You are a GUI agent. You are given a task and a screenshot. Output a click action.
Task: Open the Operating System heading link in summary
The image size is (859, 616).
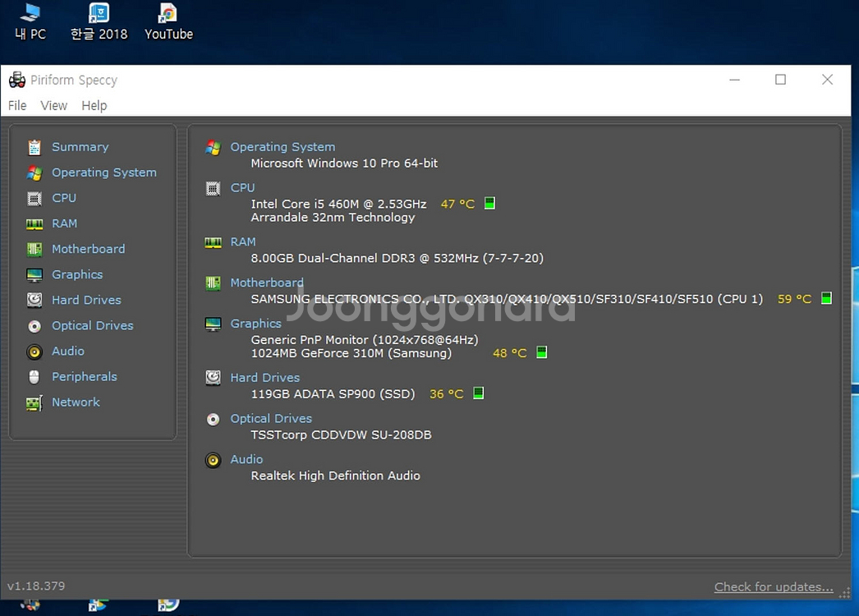tap(283, 147)
